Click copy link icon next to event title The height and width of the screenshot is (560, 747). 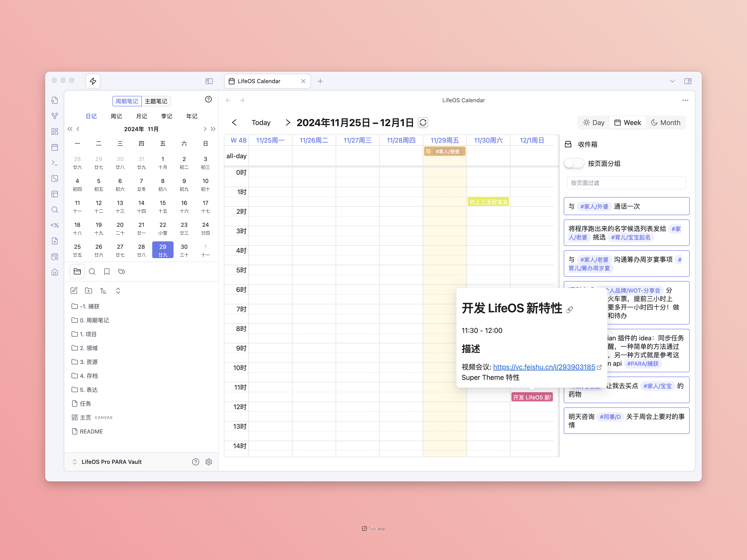pos(569,310)
